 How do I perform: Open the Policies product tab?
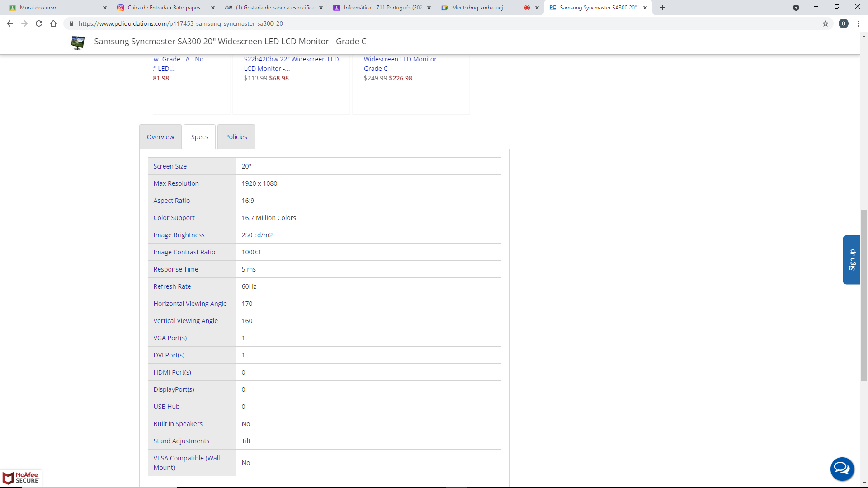[236, 137]
